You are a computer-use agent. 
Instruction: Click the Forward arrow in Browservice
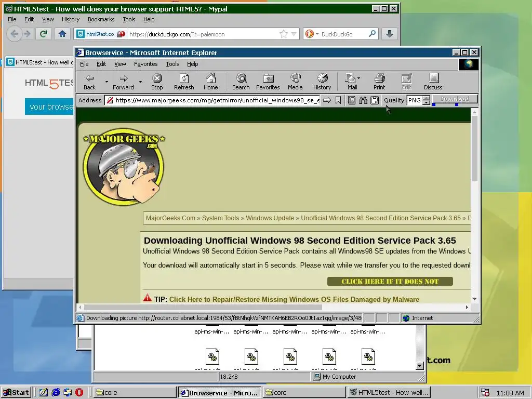[123, 82]
